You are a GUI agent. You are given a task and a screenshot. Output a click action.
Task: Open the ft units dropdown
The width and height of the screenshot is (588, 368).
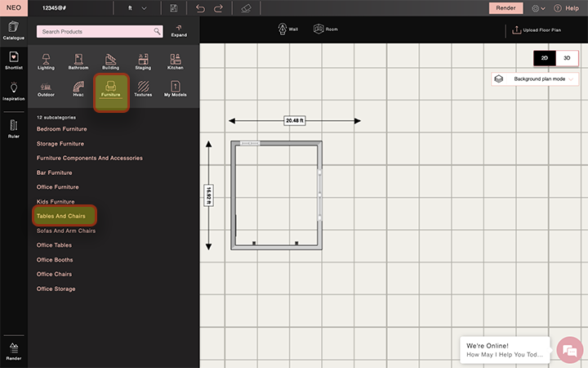tap(137, 8)
